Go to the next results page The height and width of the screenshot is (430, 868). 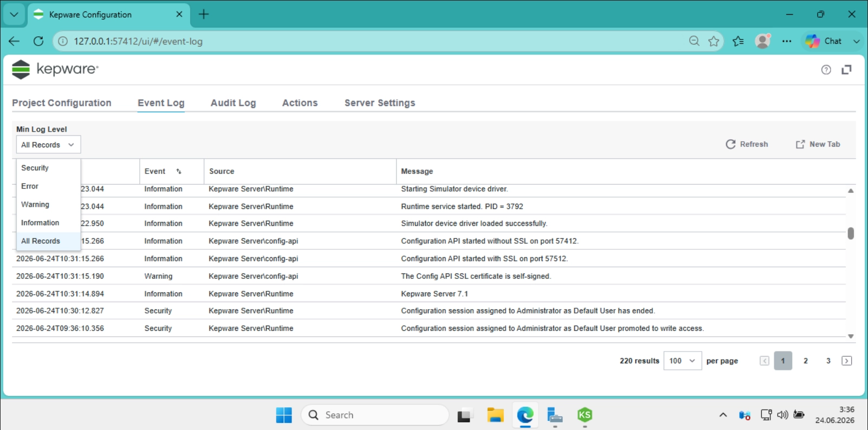tap(846, 361)
